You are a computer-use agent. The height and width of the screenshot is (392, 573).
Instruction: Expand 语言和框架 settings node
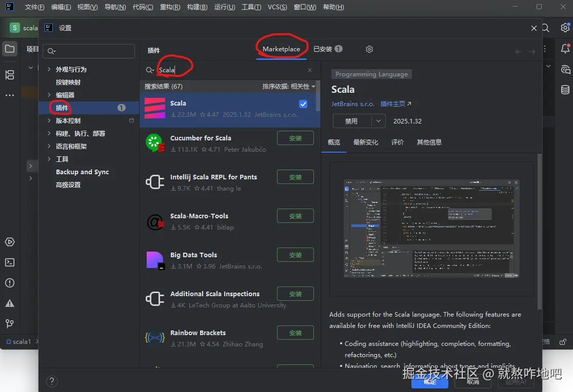49,146
